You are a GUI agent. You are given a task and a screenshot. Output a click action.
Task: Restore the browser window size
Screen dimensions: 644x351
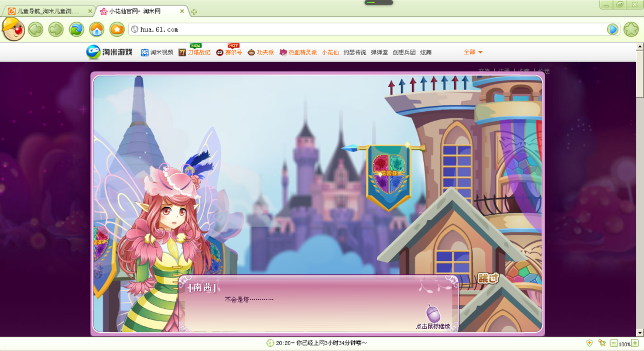click(x=620, y=5)
